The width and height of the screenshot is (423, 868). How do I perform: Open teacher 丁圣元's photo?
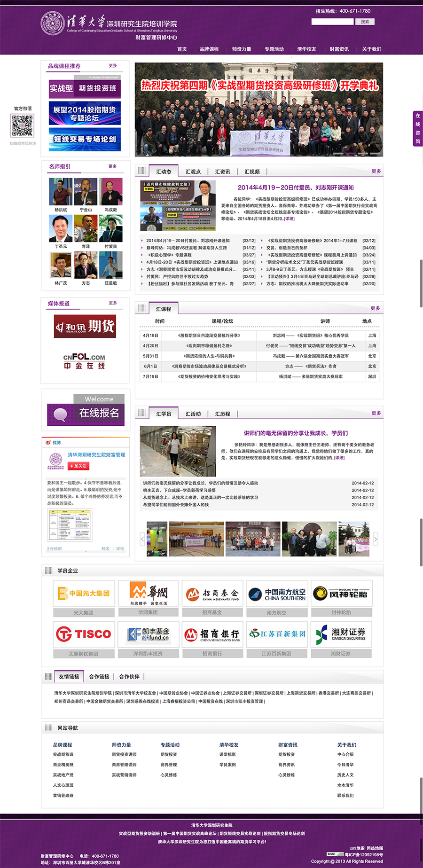pos(61,228)
